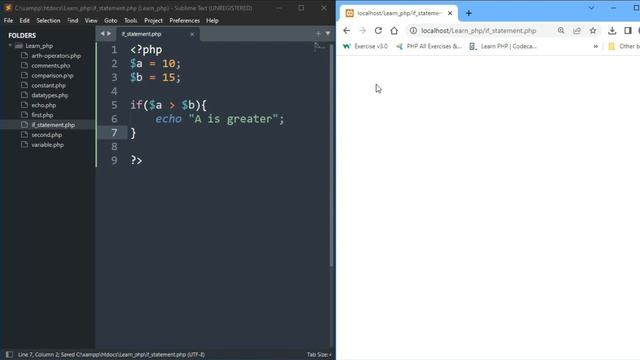Go to next tab arrow in editor
640x360 pixels.
click(x=109, y=34)
